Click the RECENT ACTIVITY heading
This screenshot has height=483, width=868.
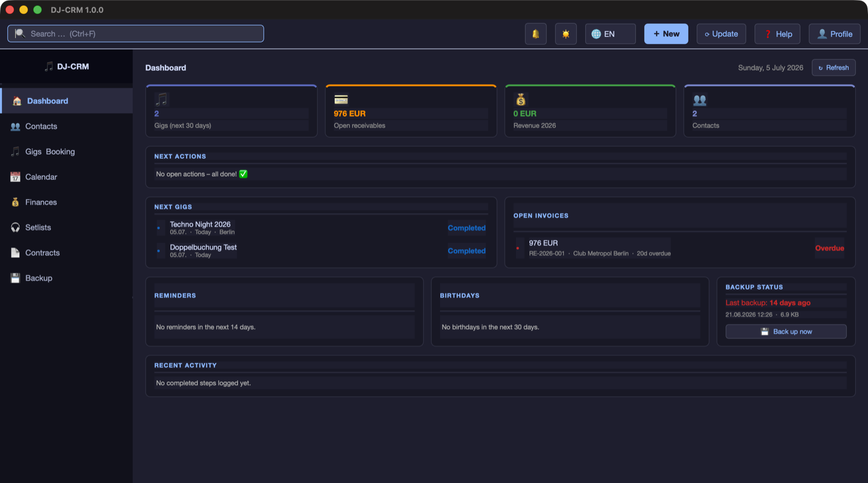pos(185,365)
